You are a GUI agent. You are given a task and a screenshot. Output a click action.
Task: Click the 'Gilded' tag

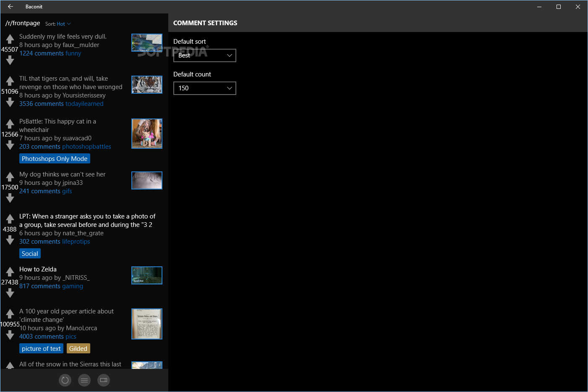coord(78,349)
